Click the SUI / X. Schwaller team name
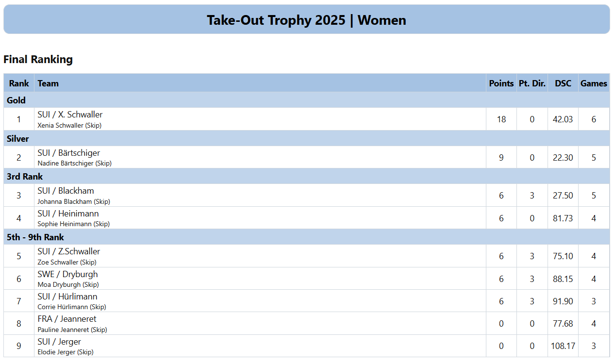615x364 pixels. [x=70, y=115]
